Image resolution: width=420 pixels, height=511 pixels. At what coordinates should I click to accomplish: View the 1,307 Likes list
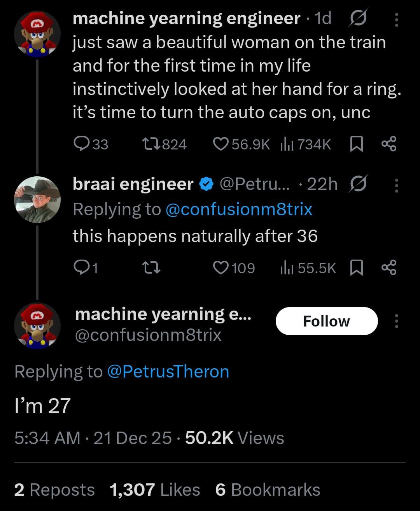pos(155,490)
